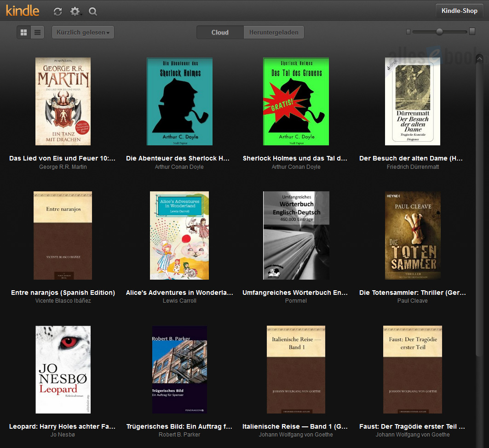Click 'Johann Wolfgang von Goethe' under Italienische Reise
Image resolution: width=489 pixels, height=448 pixels.
pyautogui.click(x=296, y=435)
